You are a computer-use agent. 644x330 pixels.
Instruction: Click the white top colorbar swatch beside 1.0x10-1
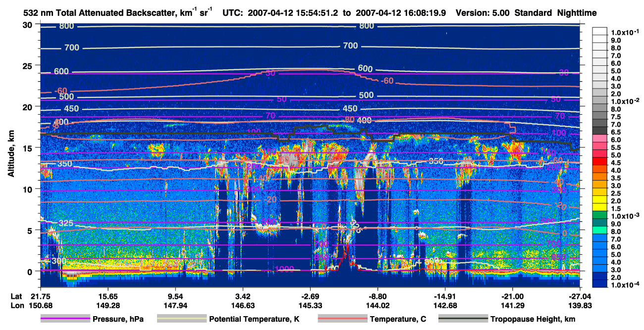click(600, 32)
